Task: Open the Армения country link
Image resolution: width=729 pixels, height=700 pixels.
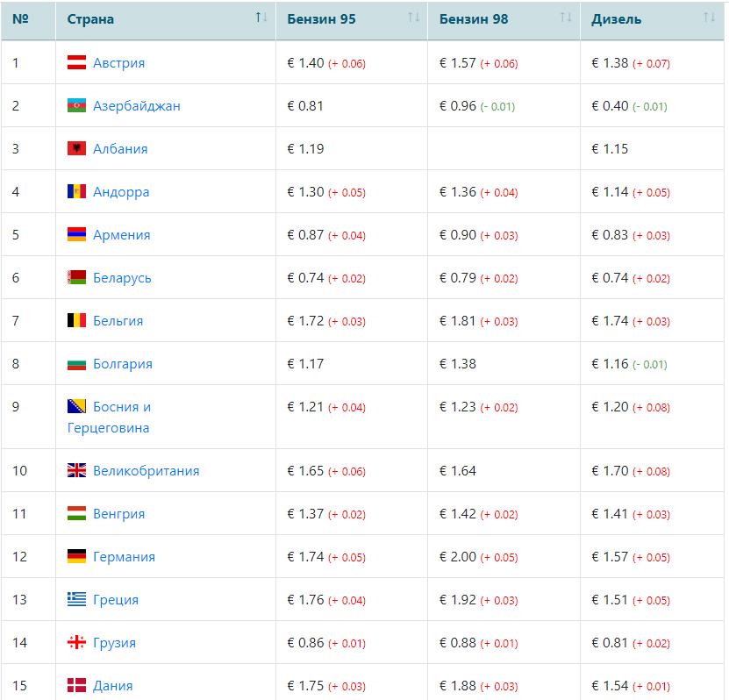Action: click(x=121, y=235)
